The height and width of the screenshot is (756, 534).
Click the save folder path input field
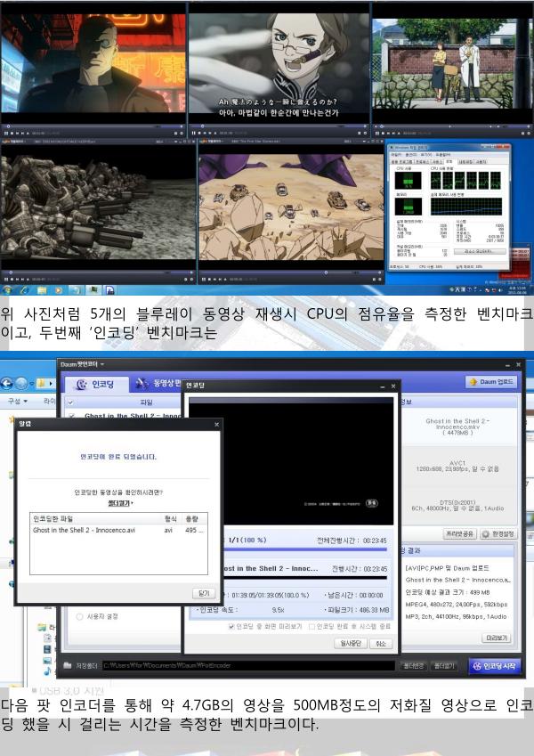click(248, 666)
